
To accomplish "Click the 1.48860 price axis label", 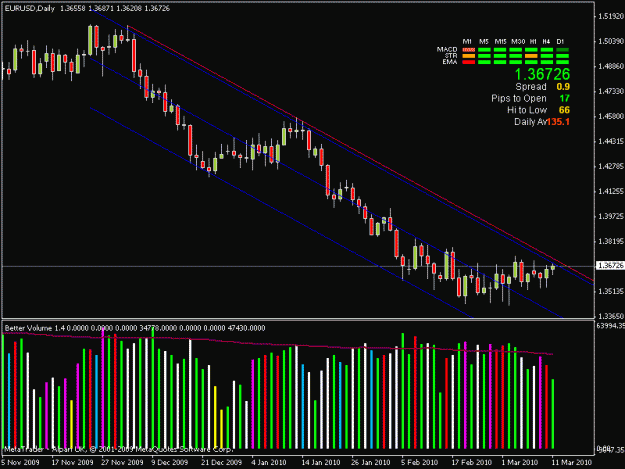I will click(x=611, y=66).
